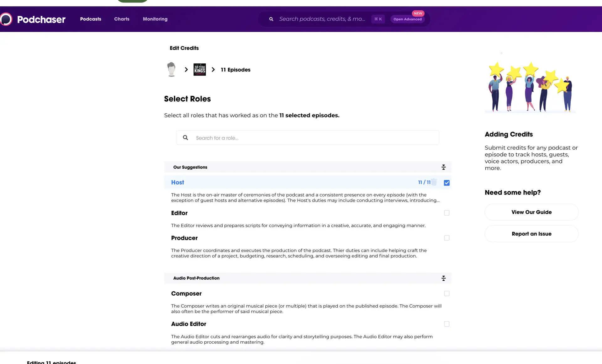Uncheck the Host role checkbox

point(446,182)
